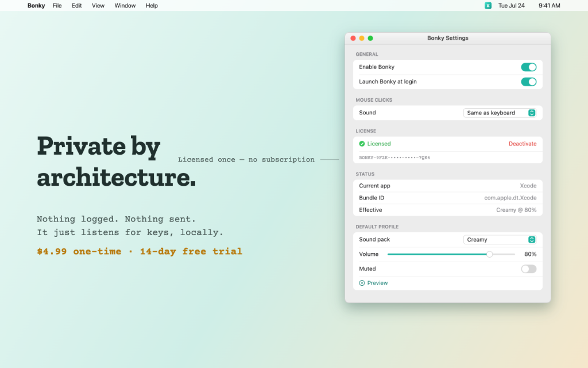Enable the Muted switch
This screenshot has height=368, width=588.
coord(529,269)
